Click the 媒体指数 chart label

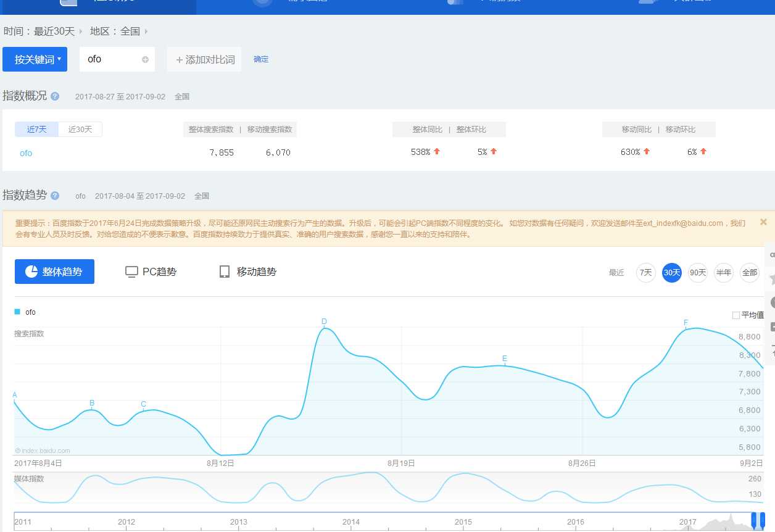point(29,478)
